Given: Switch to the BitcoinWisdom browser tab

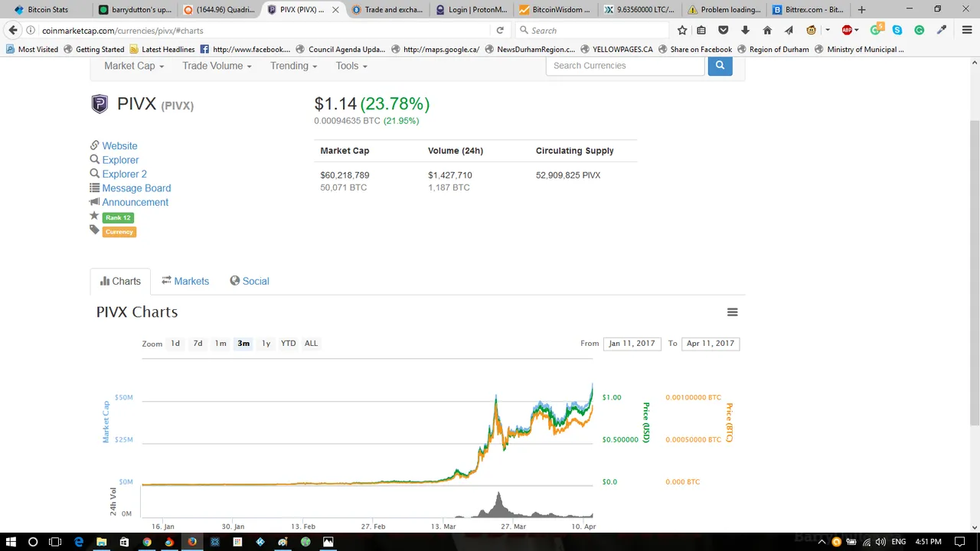Looking at the screenshot, I should (554, 10).
